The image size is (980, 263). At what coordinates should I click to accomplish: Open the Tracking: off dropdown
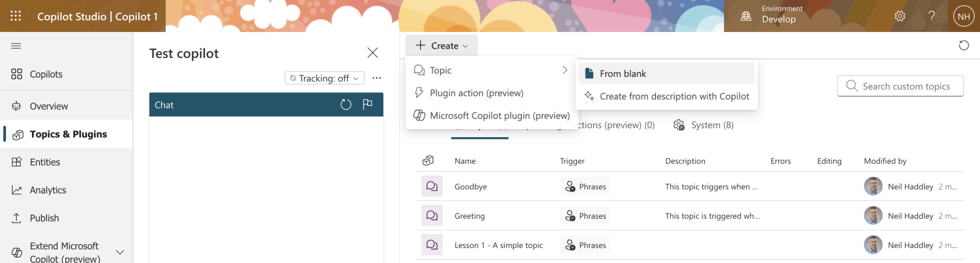click(325, 78)
